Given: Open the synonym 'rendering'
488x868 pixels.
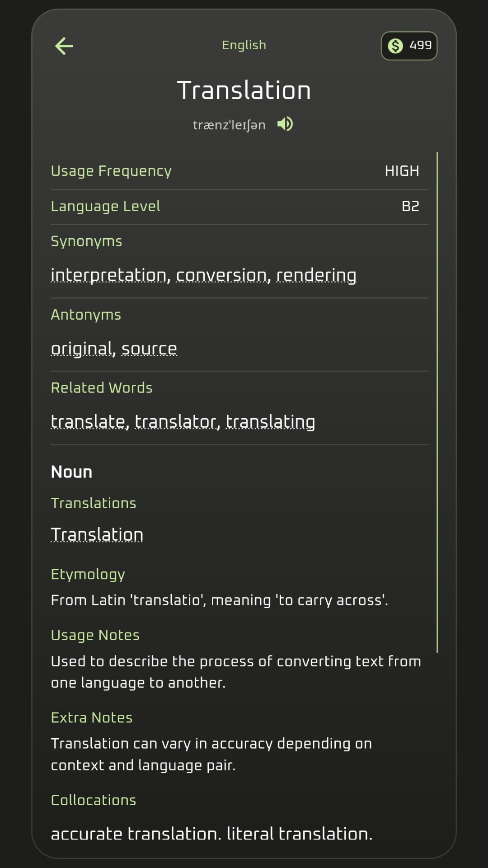Looking at the screenshot, I should [316, 274].
